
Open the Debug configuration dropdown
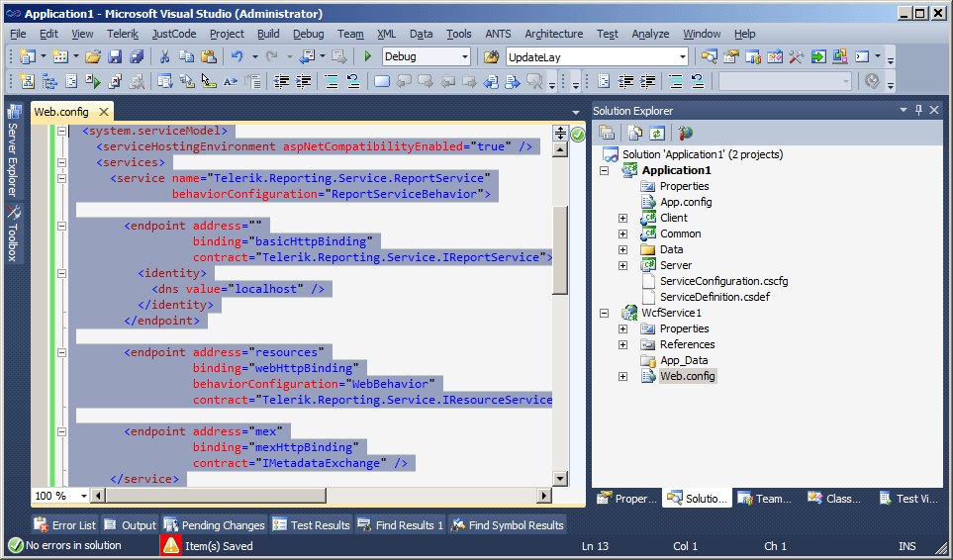click(465, 56)
